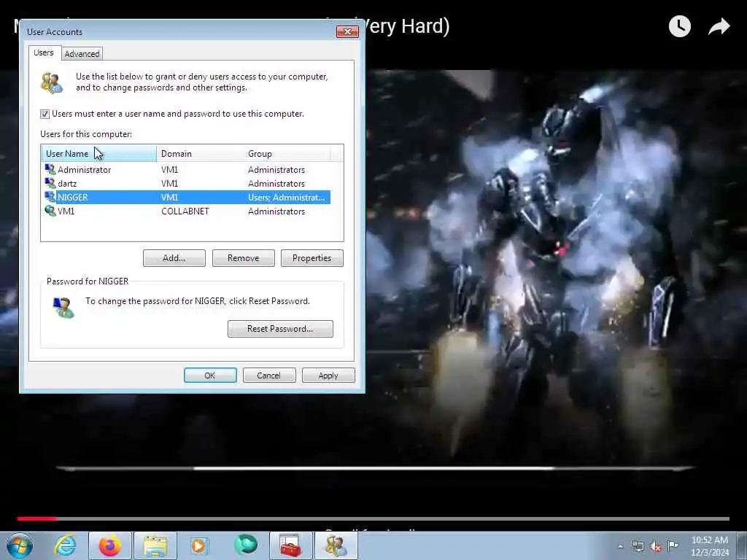
Task: Click the Remove button
Action: (x=244, y=258)
